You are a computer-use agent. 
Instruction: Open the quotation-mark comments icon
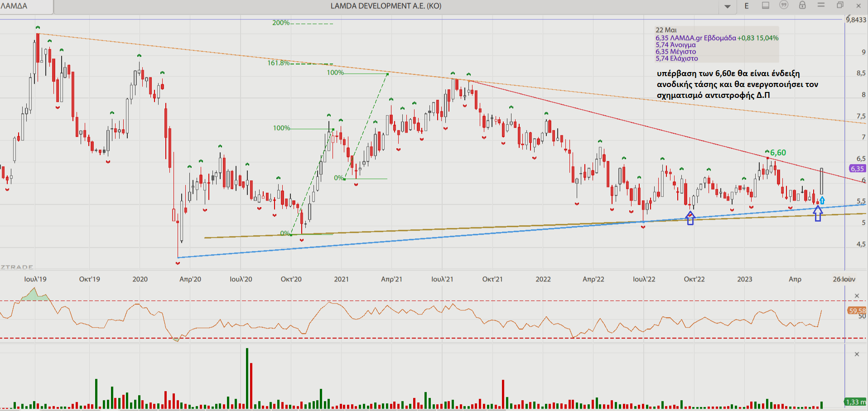tap(784, 5)
